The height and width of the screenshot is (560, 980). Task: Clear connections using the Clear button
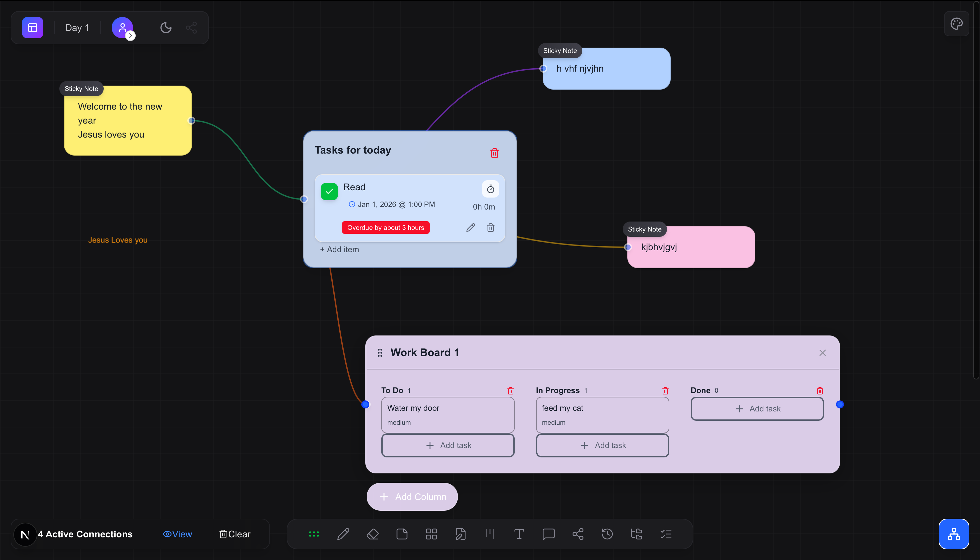235,534
